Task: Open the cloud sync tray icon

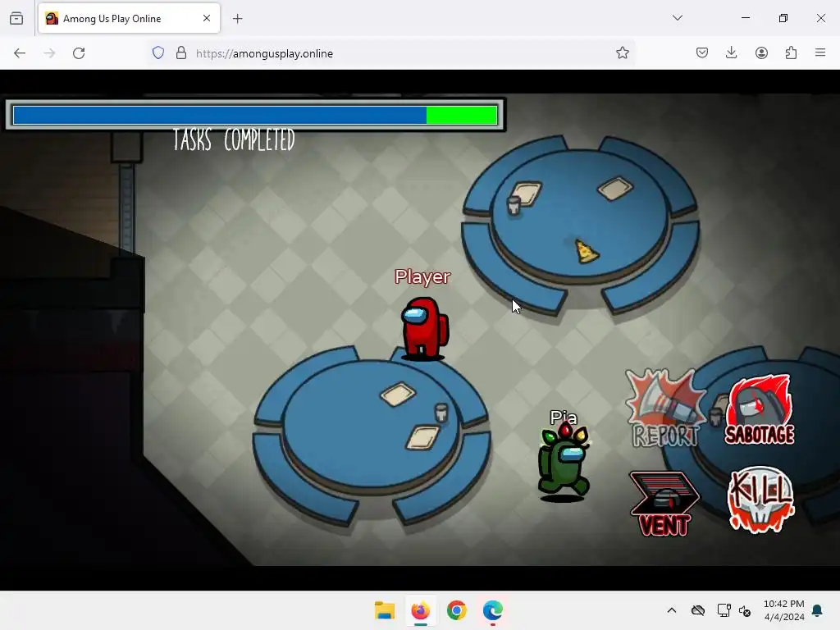Action: click(x=697, y=610)
